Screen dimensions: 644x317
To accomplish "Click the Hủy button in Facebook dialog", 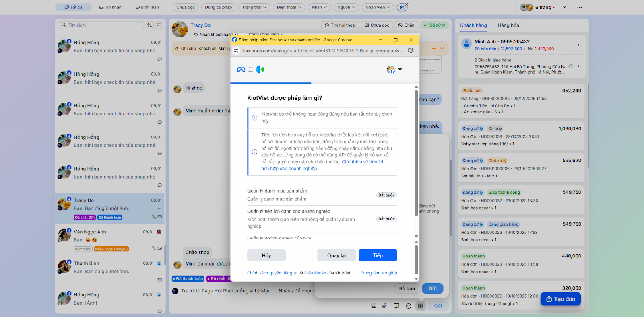I will [x=266, y=255].
